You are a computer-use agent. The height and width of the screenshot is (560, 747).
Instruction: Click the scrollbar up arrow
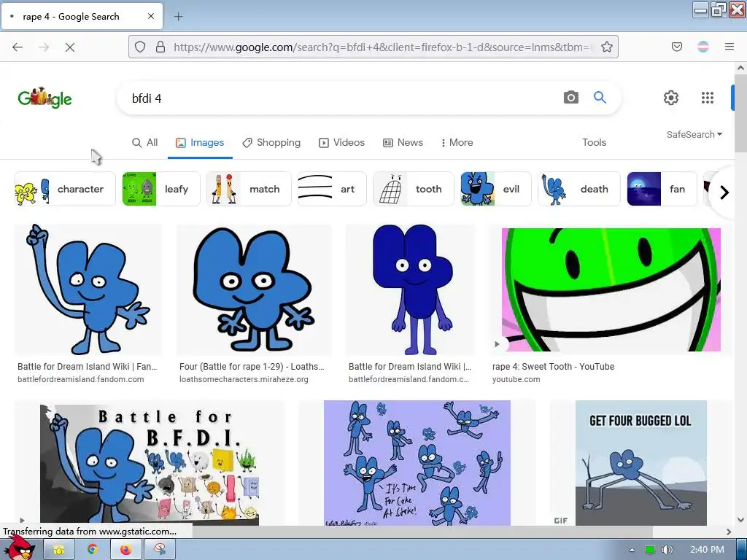(x=740, y=68)
